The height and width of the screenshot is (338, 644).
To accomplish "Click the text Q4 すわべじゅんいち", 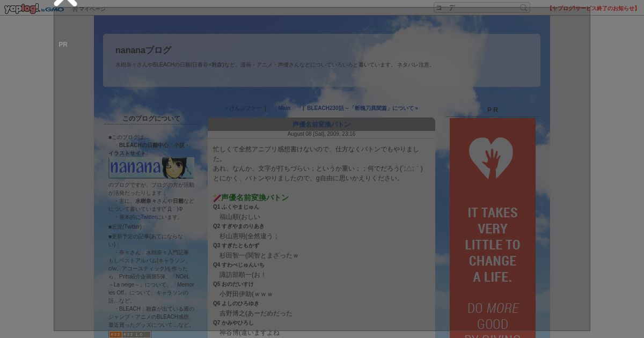I will (x=239, y=265).
